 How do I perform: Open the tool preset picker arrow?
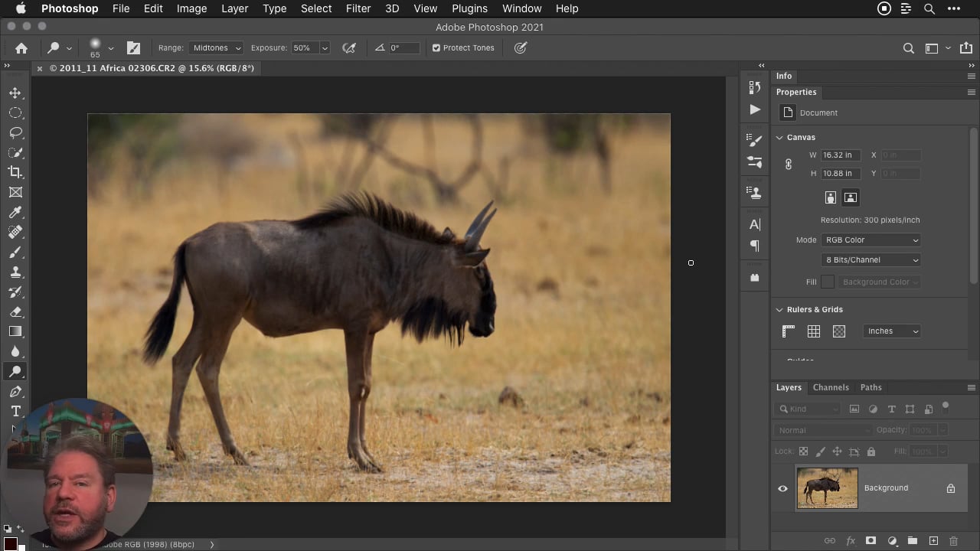click(69, 48)
